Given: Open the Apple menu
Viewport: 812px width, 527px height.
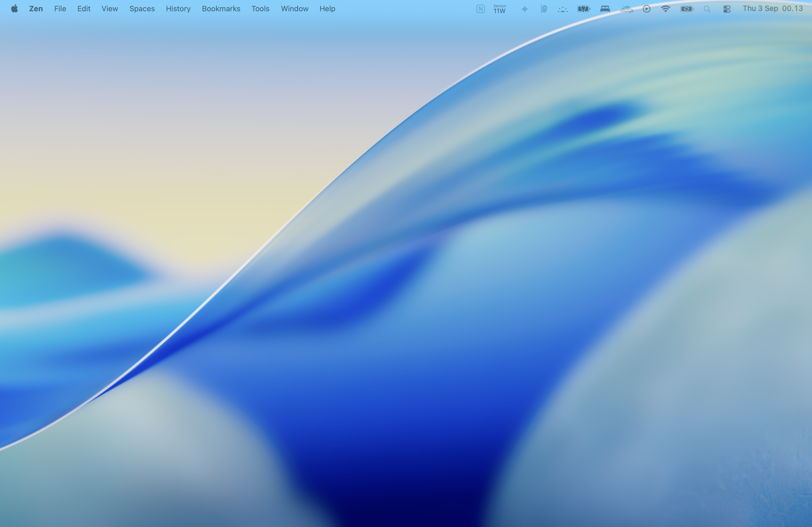Looking at the screenshot, I should (14, 9).
